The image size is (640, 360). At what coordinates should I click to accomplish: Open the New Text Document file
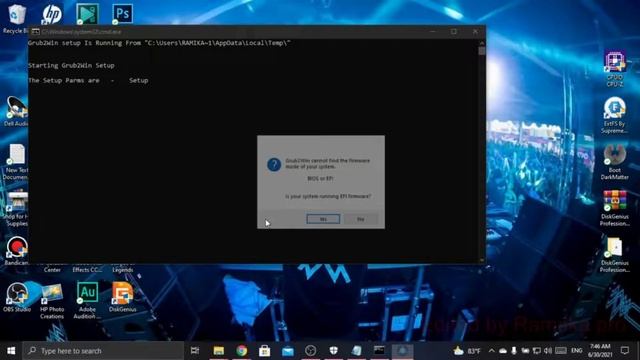(x=16, y=162)
